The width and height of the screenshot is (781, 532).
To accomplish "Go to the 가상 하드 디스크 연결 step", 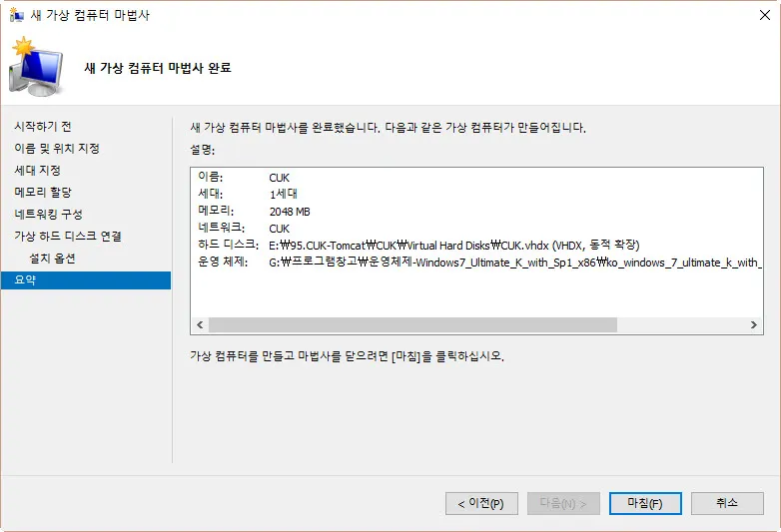I will click(x=68, y=236).
